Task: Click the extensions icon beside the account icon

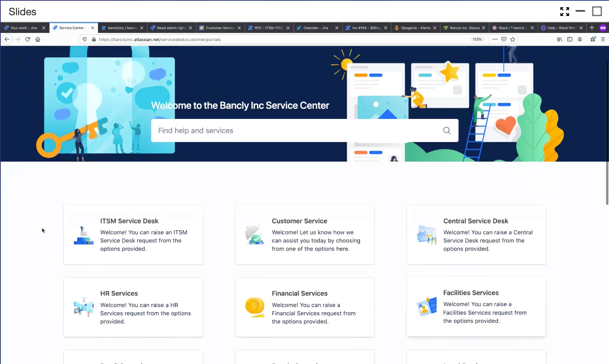Action: pyautogui.click(x=593, y=39)
